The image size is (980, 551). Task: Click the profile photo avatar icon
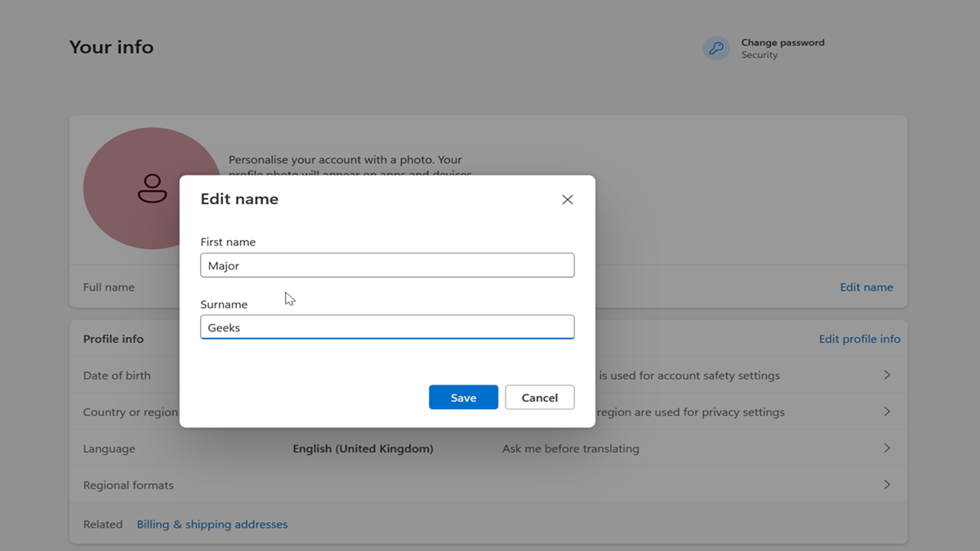click(152, 188)
